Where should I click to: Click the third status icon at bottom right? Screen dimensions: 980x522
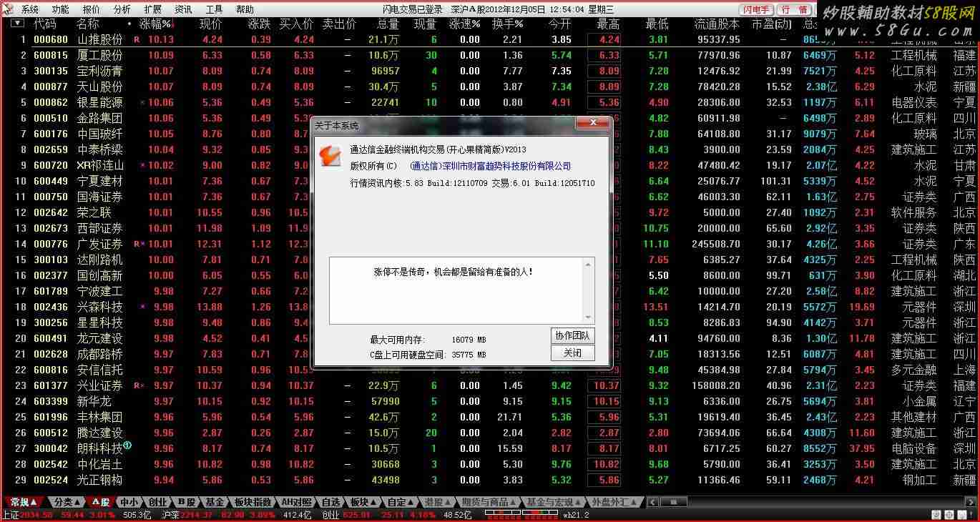[x=961, y=515]
